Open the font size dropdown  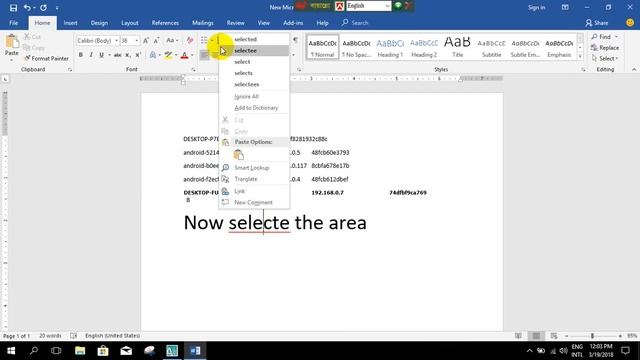[x=136, y=41]
